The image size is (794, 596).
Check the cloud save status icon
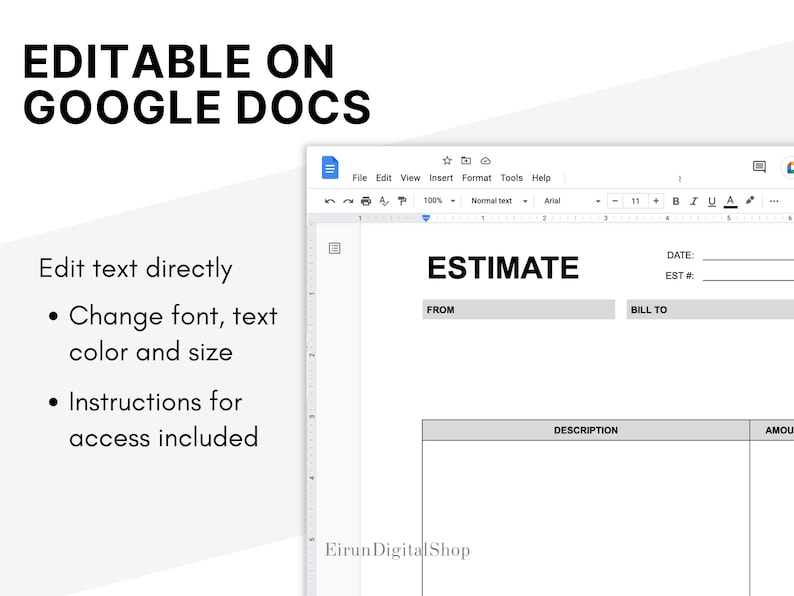click(486, 161)
